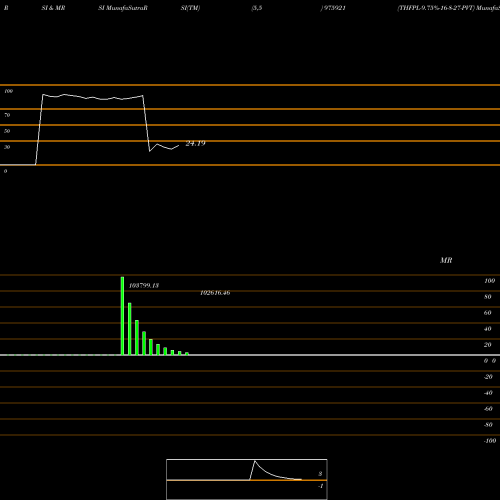Click the value label 102616.46
The width and height of the screenshot is (500, 500).
pos(215,293)
